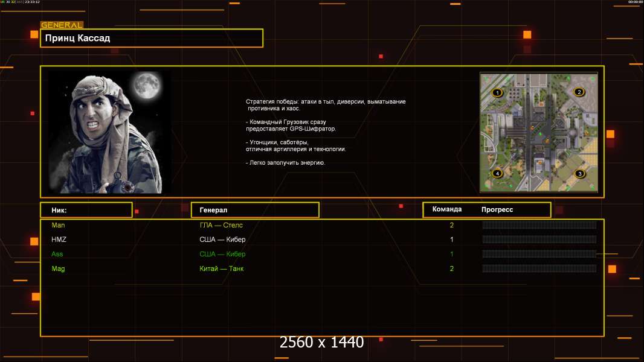Select player HMZ in the list
The height and width of the screenshot is (362, 644).
click(x=59, y=240)
